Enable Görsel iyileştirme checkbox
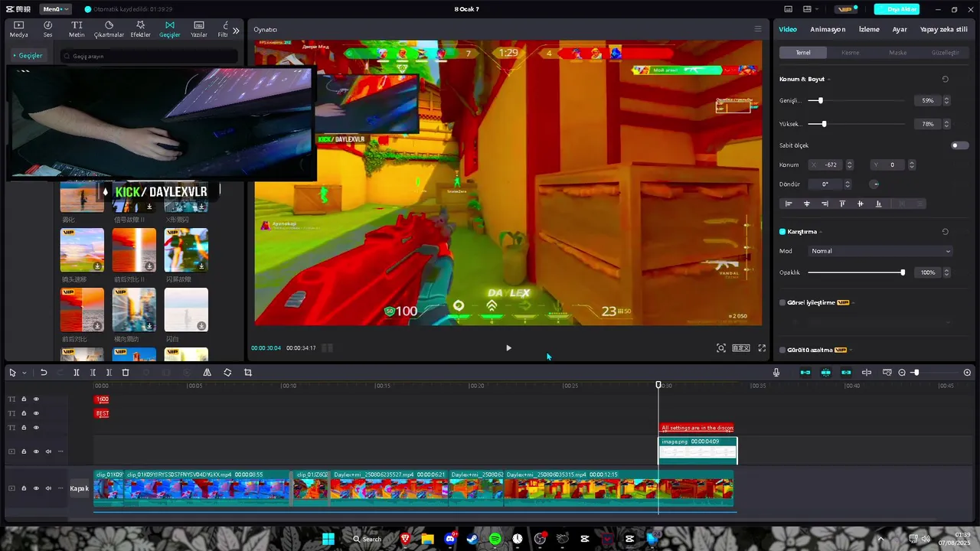The width and height of the screenshot is (980, 551). coord(782,303)
